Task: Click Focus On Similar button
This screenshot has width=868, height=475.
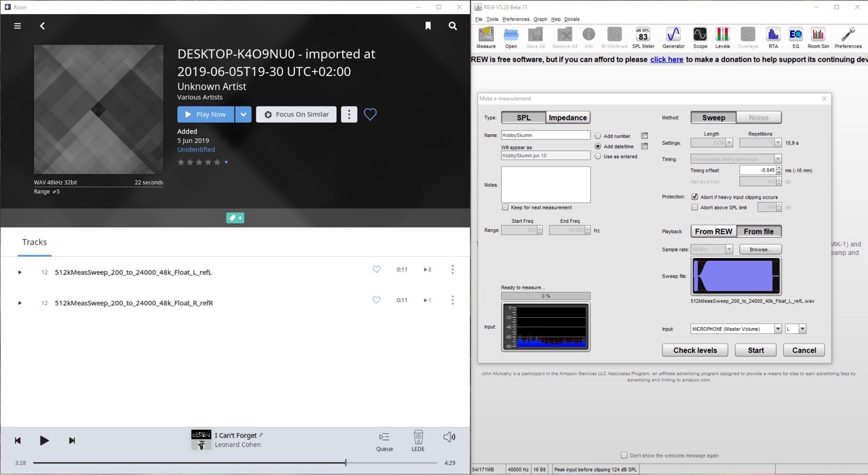Action: 296,115
